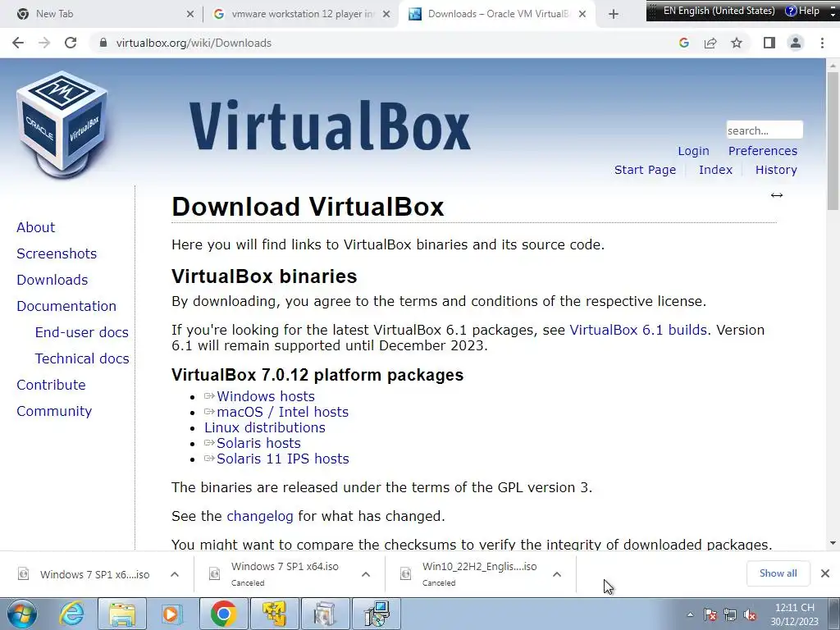The width and height of the screenshot is (840, 630).
Task: Switch to the vmware workstation 12 player tab
Action: click(x=303, y=14)
